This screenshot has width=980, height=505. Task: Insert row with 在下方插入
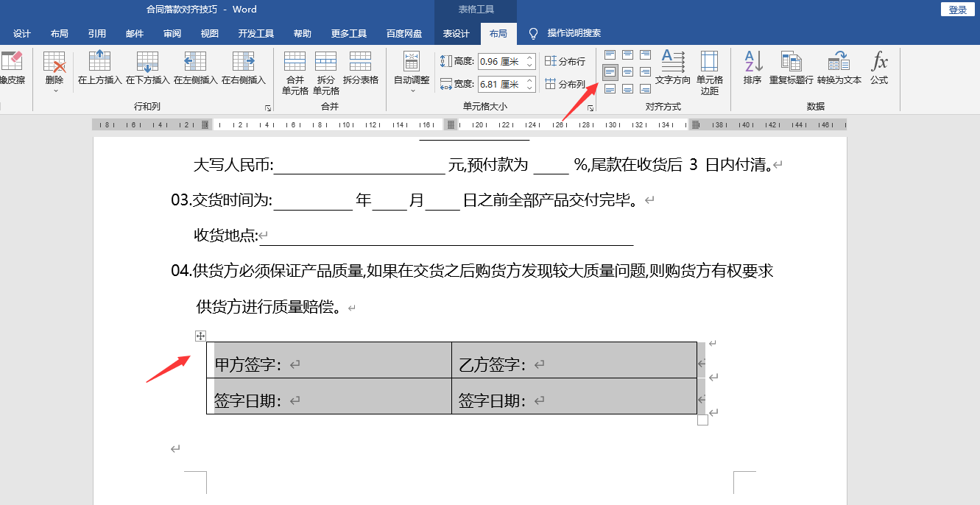coord(147,68)
